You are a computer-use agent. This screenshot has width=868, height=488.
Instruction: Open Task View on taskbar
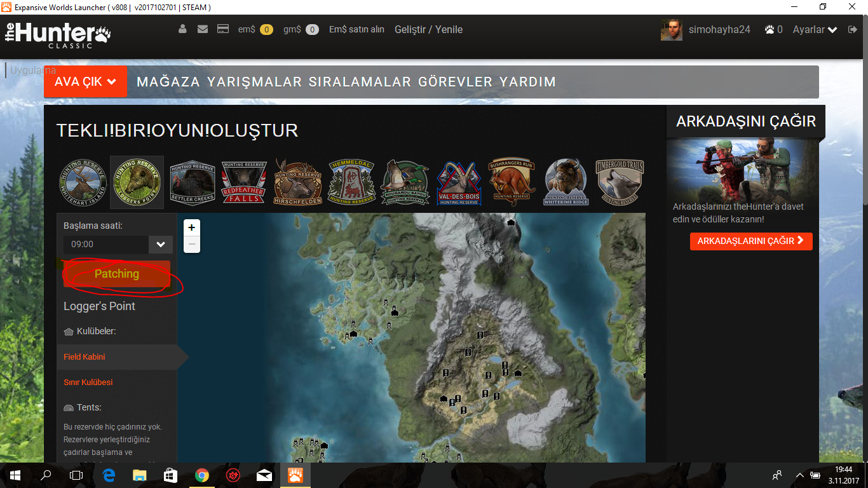pyautogui.click(x=76, y=475)
